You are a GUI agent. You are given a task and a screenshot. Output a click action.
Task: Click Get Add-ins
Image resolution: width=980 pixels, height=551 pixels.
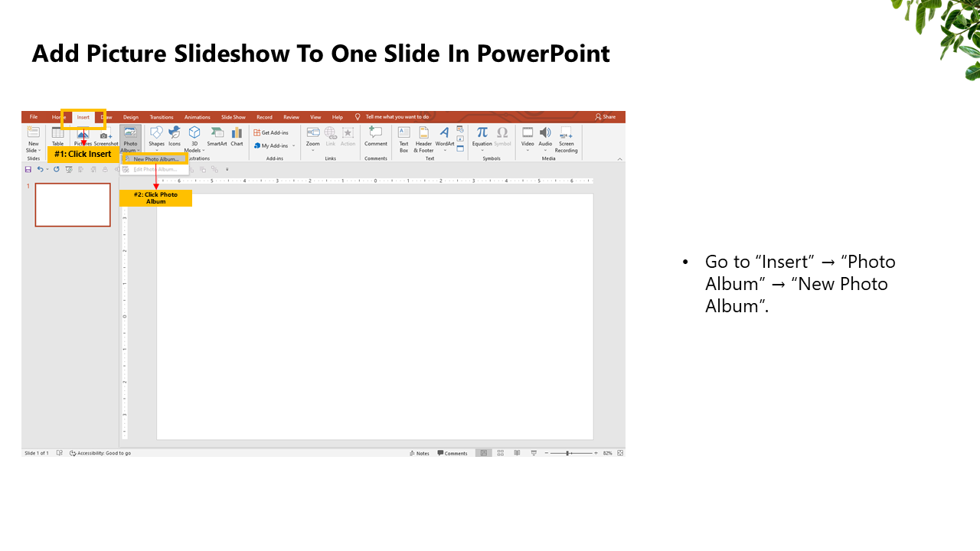[x=271, y=132]
